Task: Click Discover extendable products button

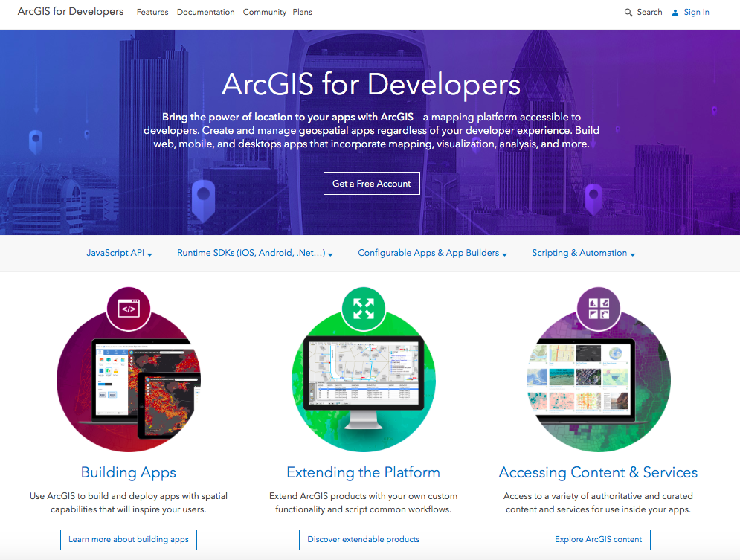Action: 364,540
